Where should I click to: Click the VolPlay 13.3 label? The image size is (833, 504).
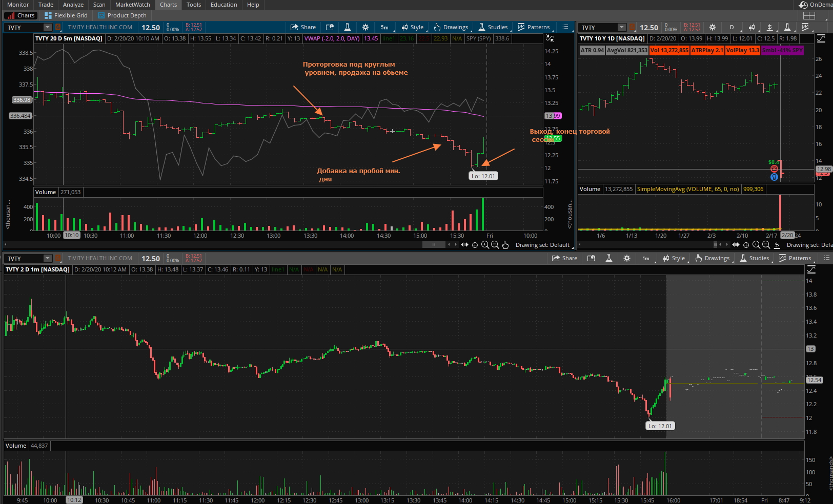(742, 50)
